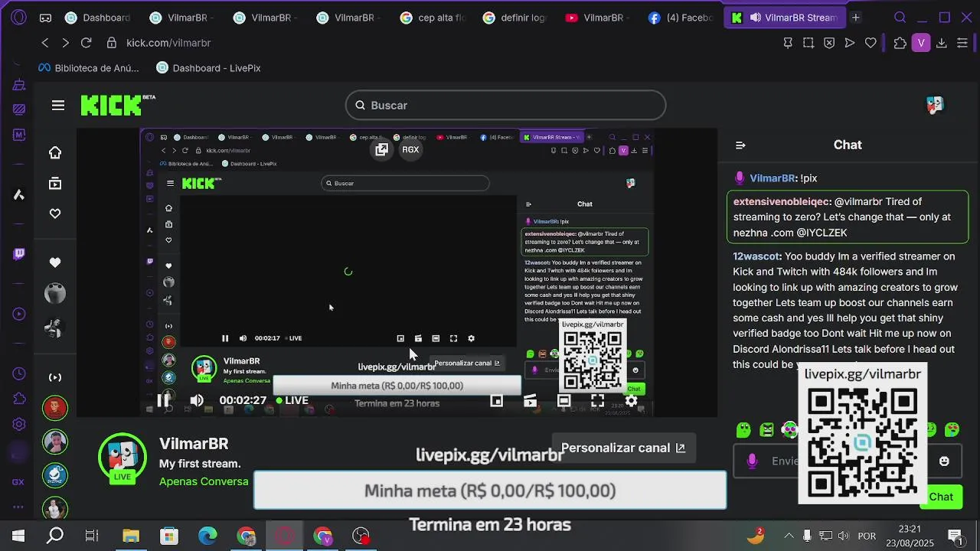The height and width of the screenshot is (551, 980).
Task: Add page to bookmarks heart
Action: pos(871,43)
